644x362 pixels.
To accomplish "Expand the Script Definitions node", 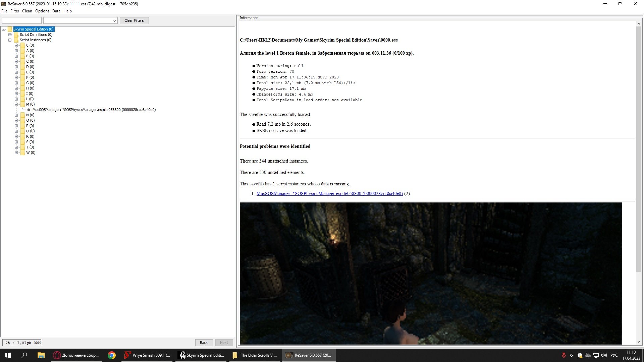I will pyautogui.click(x=10, y=35).
